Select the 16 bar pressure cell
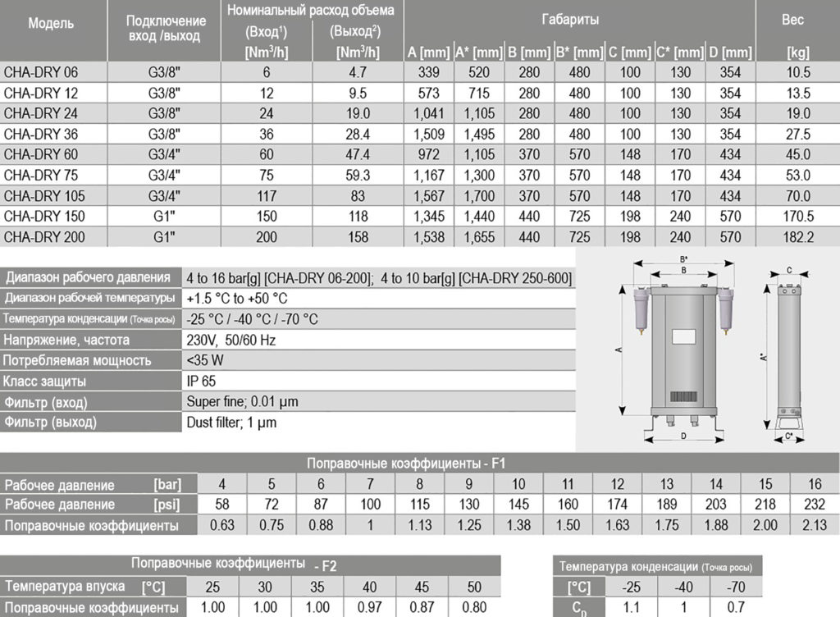The image size is (840, 617). coord(815,484)
